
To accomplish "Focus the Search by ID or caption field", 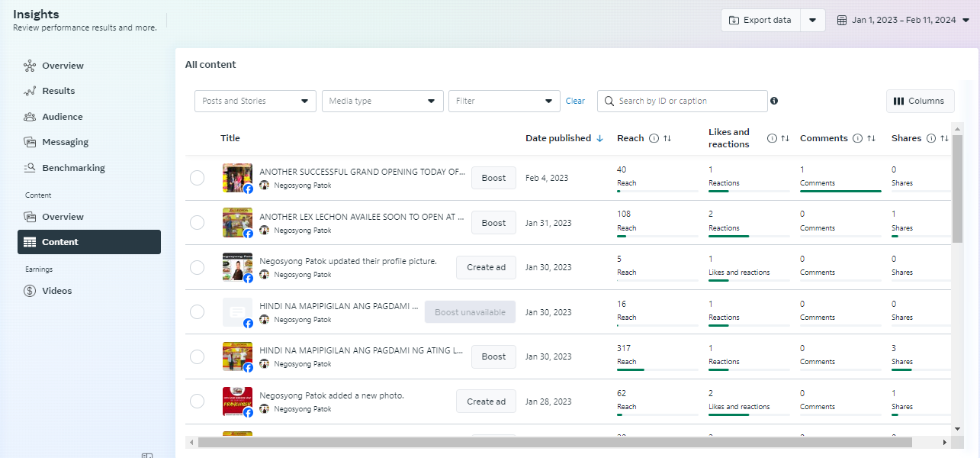I will 682,101.
